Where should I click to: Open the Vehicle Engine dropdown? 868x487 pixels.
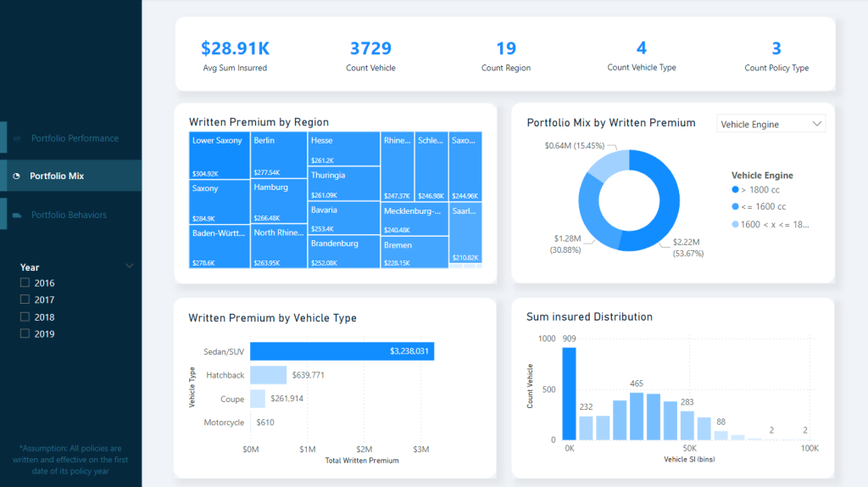(x=771, y=124)
